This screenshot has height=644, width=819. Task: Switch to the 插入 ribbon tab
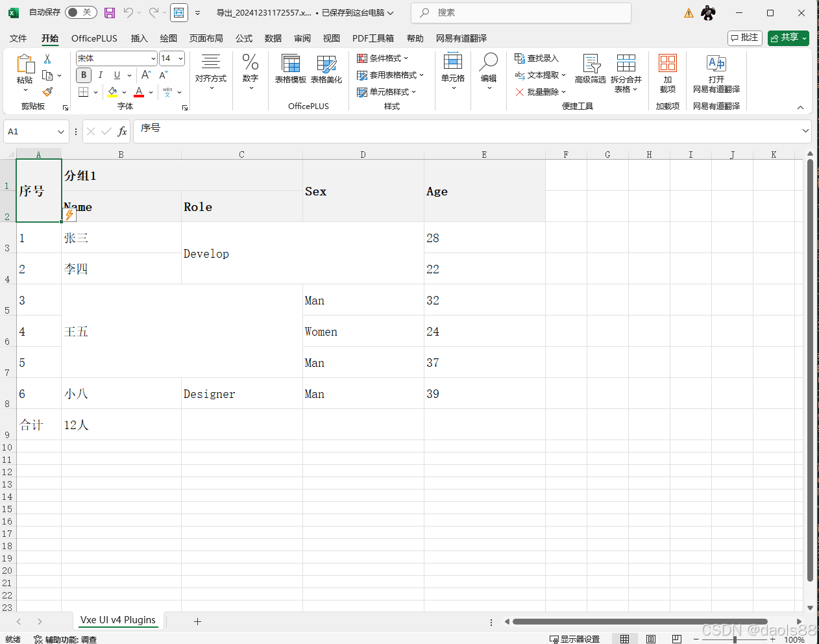point(139,38)
